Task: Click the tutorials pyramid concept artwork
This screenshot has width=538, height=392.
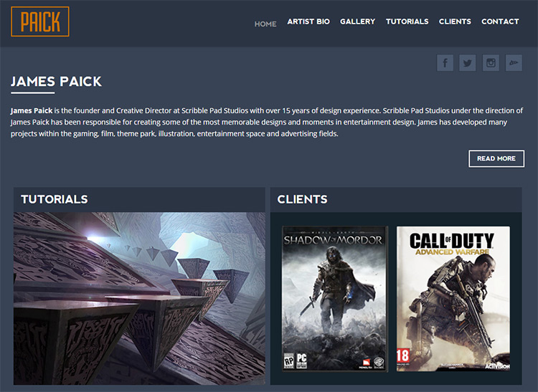Action: click(x=139, y=298)
